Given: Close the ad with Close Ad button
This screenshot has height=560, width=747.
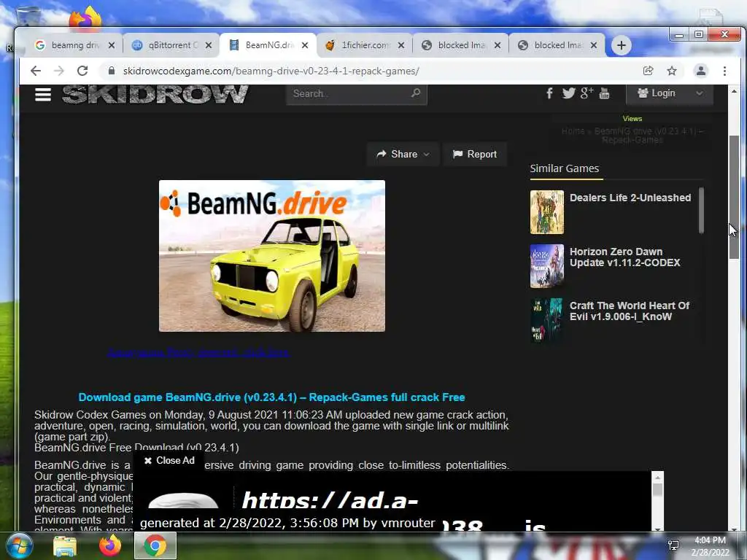Looking at the screenshot, I should (x=169, y=461).
